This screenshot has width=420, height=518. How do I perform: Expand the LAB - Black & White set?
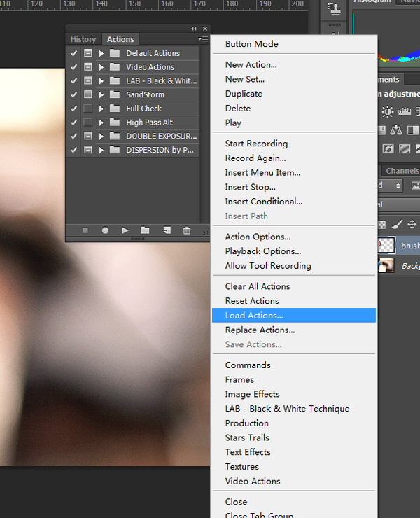pos(101,81)
